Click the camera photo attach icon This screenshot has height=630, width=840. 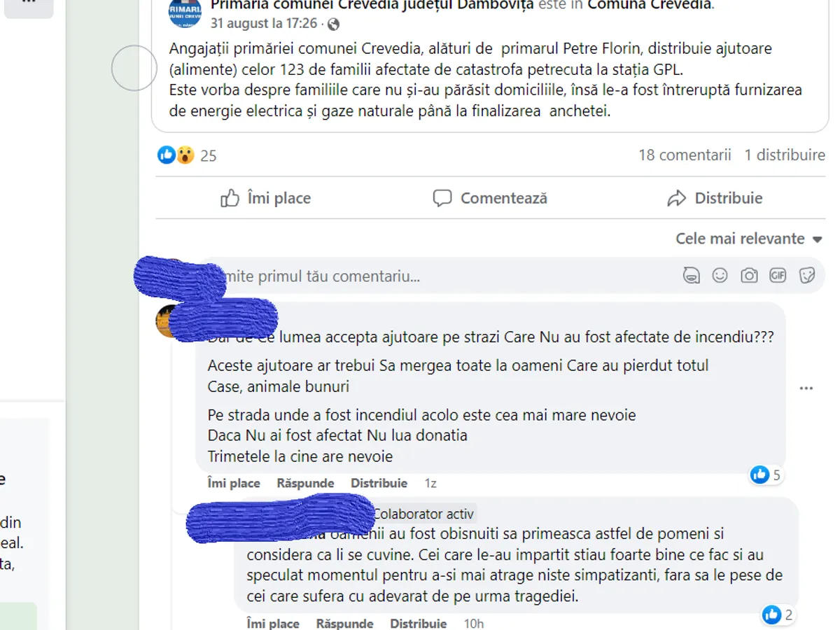pyautogui.click(x=749, y=276)
